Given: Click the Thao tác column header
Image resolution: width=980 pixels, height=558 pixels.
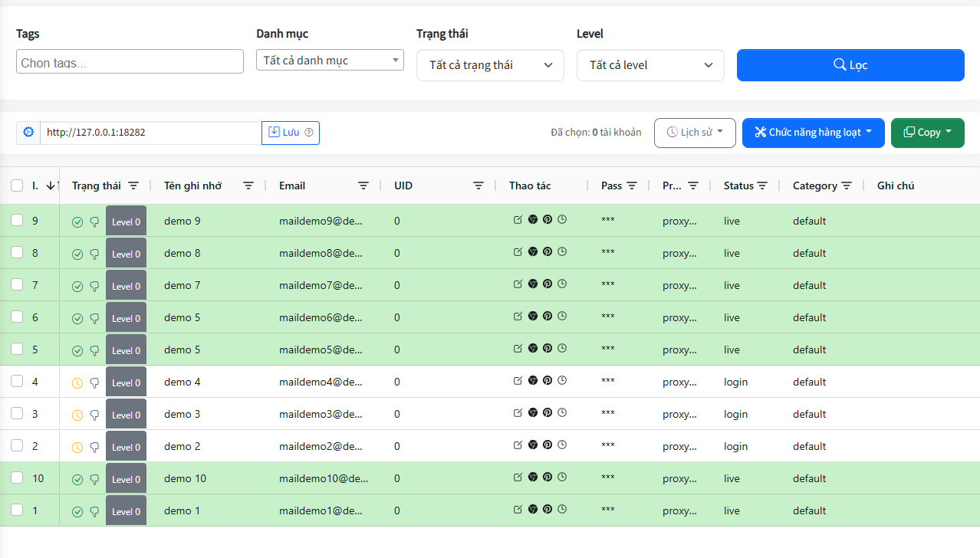Looking at the screenshot, I should tap(530, 185).
